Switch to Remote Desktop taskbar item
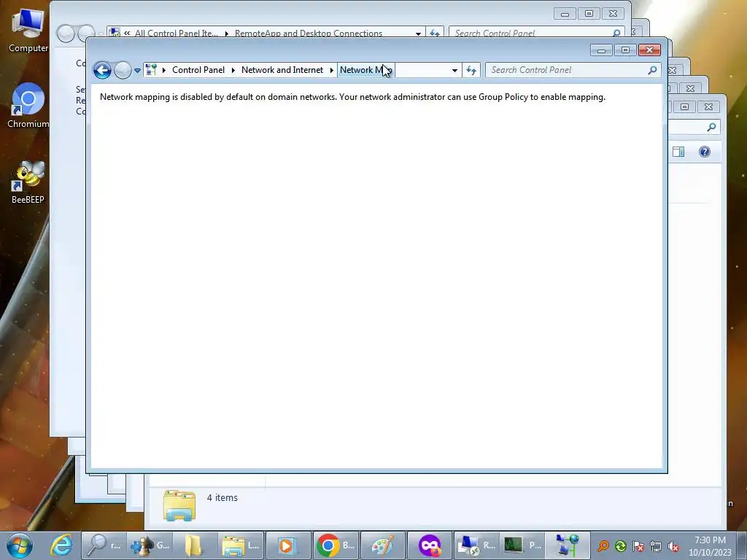This screenshot has height=560, width=747. pos(476,545)
